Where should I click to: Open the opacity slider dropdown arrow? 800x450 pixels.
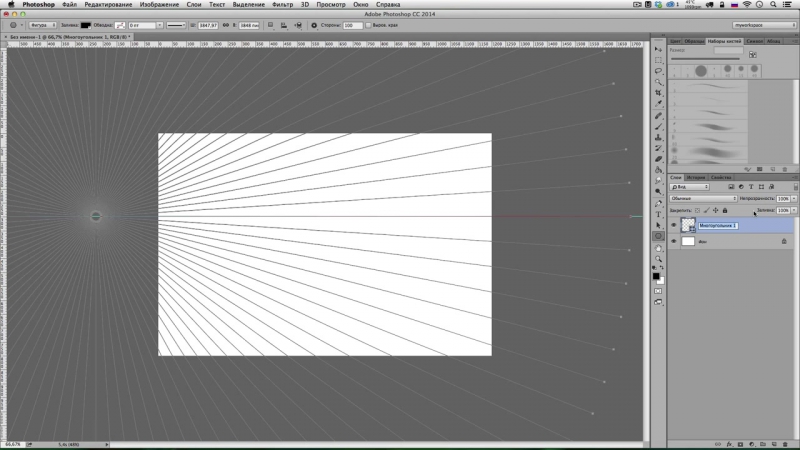coord(794,198)
